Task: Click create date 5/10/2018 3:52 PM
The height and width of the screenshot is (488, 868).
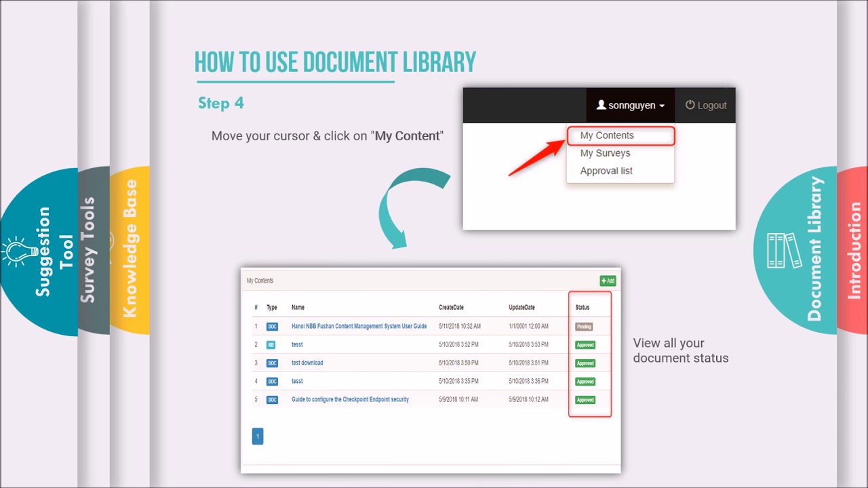Action: [x=458, y=344]
